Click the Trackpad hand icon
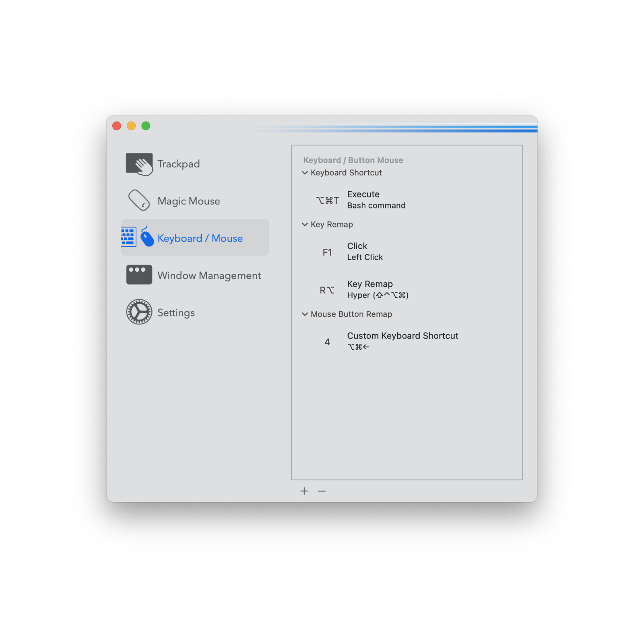Image resolution: width=644 pixels, height=644 pixels. pyautogui.click(x=139, y=164)
